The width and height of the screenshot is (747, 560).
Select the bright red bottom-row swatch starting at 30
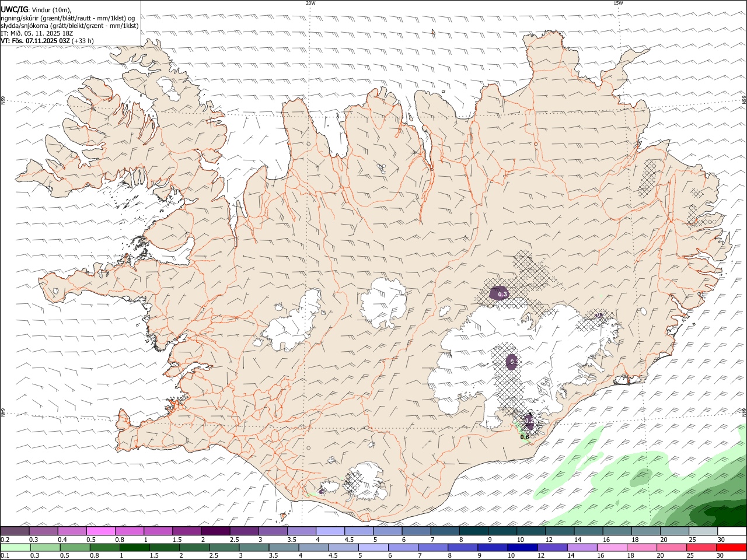point(731,547)
